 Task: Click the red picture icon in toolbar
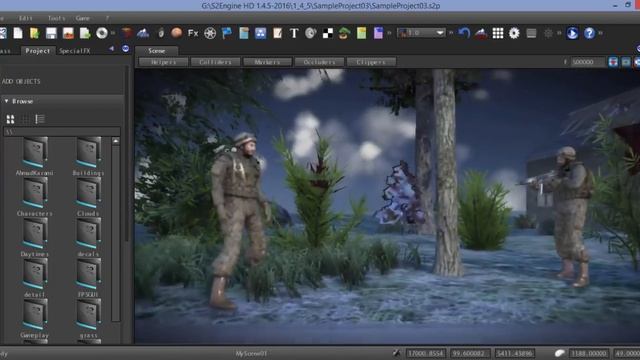tap(68, 33)
